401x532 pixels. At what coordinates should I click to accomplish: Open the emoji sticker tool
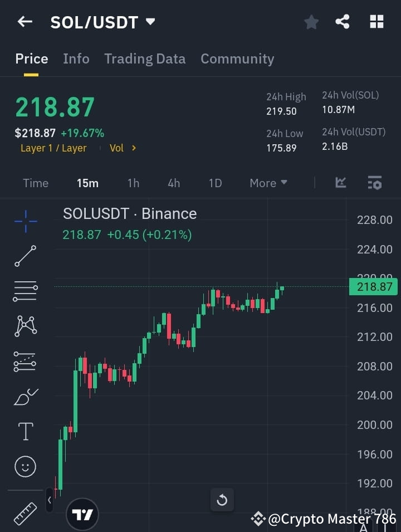(x=25, y=466)
